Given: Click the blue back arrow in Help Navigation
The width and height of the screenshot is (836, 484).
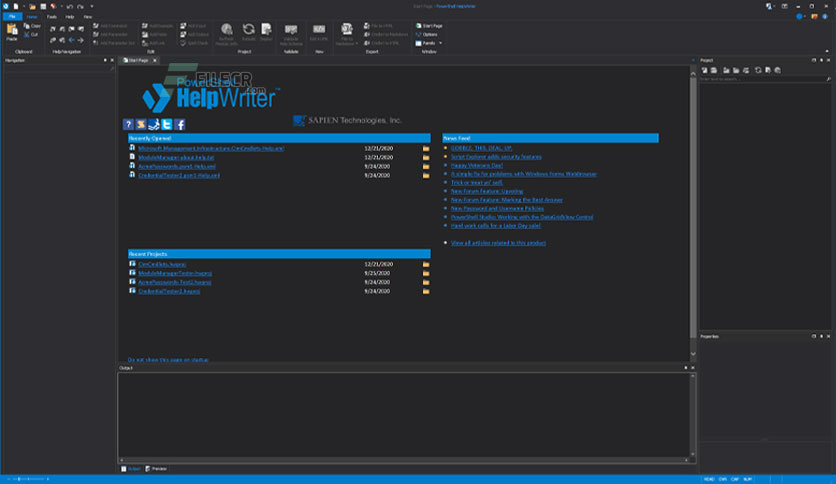Looking at the screenshot, I should (71, 40).
